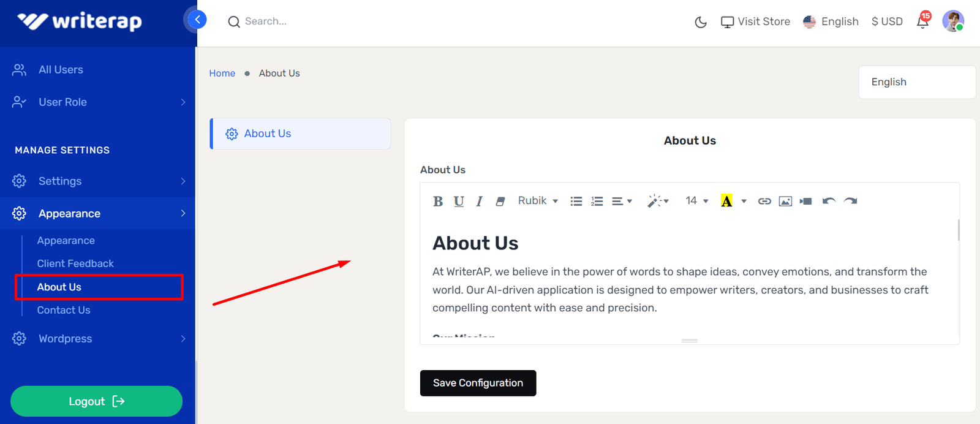The height and width of the screenshot is (424, 980).
Task: Click the centered About Us card title
Action: [x=690, y=140]
